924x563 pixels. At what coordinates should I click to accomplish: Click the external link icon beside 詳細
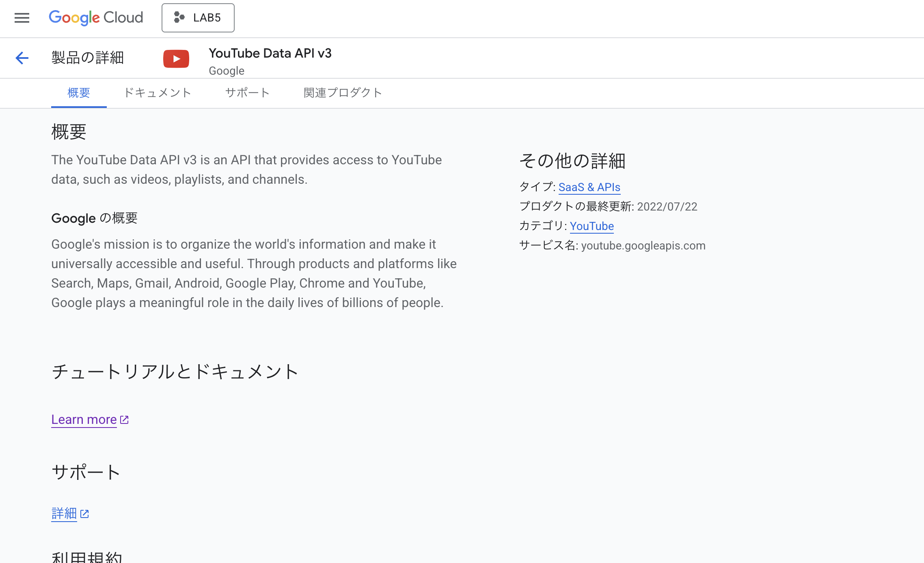(x=84, y=514)
